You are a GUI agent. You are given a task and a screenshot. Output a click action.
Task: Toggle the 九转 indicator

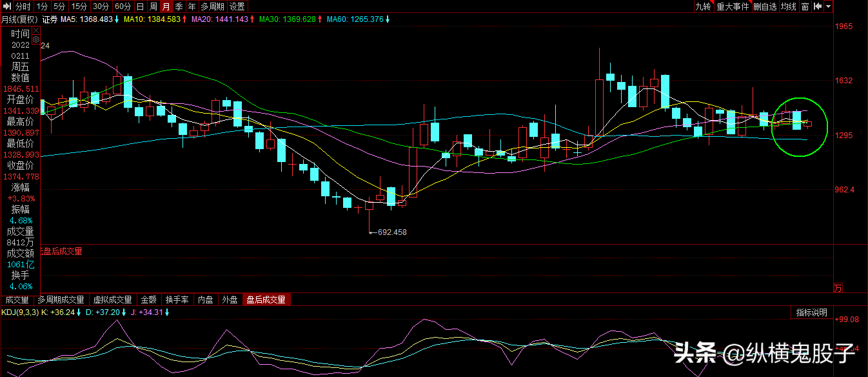(702, 6)
